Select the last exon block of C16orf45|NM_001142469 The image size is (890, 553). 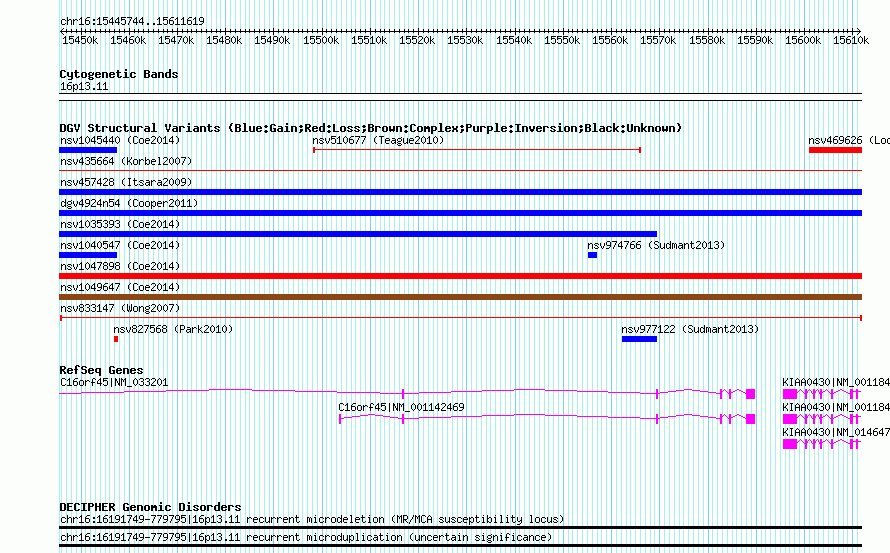[x=750, y=419]
